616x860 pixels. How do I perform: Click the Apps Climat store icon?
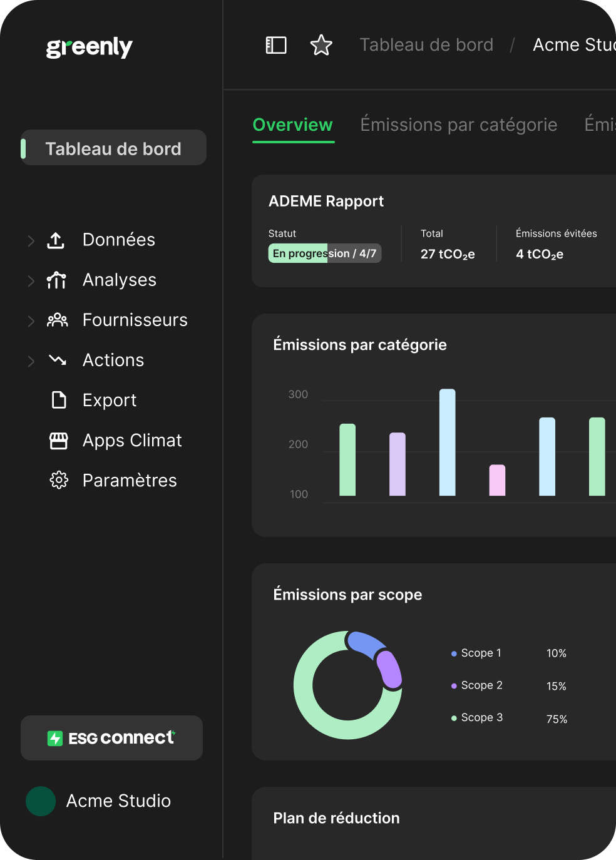point(59,441)
